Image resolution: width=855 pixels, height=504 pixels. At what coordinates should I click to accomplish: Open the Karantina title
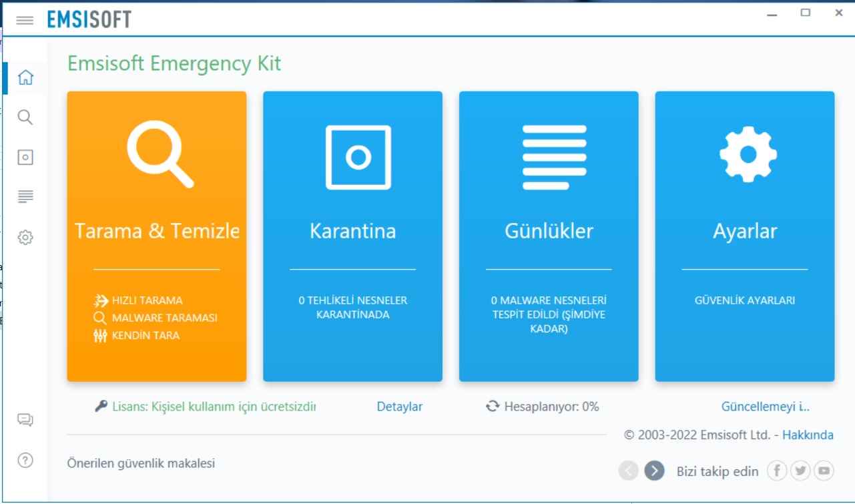coord(352,231)
